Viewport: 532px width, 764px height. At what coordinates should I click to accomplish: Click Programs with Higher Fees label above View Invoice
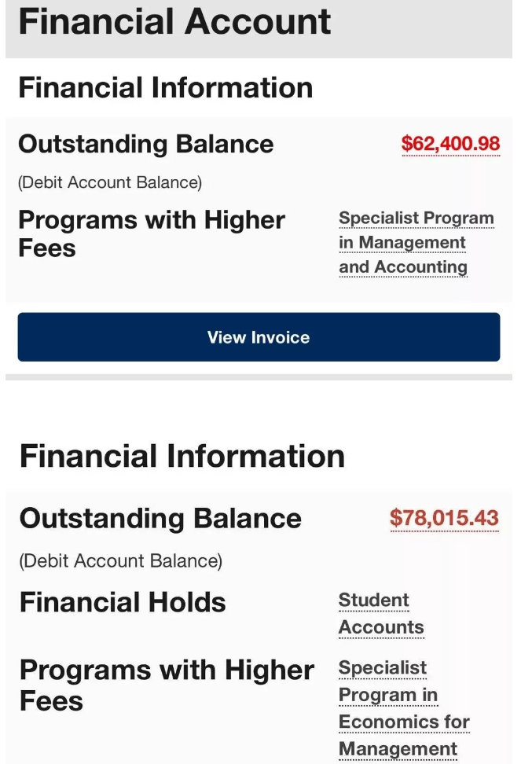[x=151, y=233]
